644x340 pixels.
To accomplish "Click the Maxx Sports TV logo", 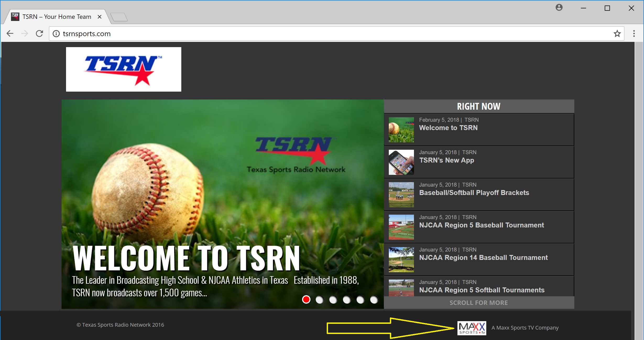I will click(472, 328).
